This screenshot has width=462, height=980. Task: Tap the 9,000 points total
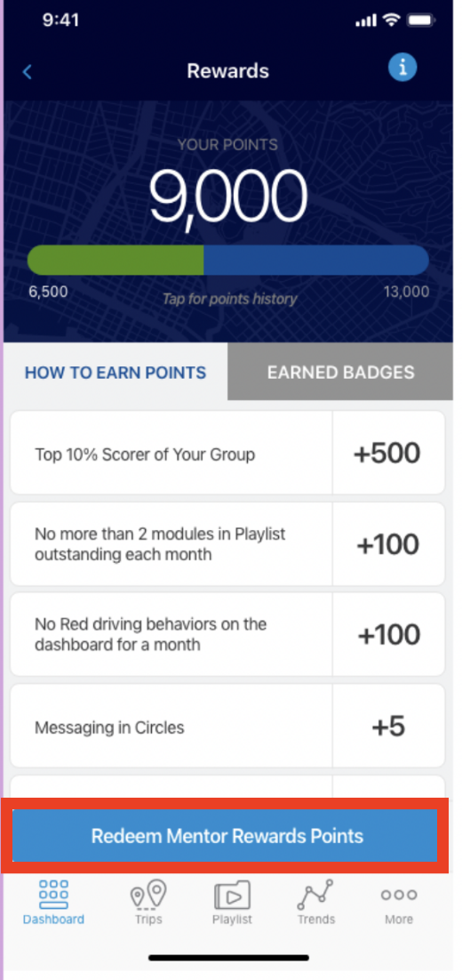(x=227, y=195)
